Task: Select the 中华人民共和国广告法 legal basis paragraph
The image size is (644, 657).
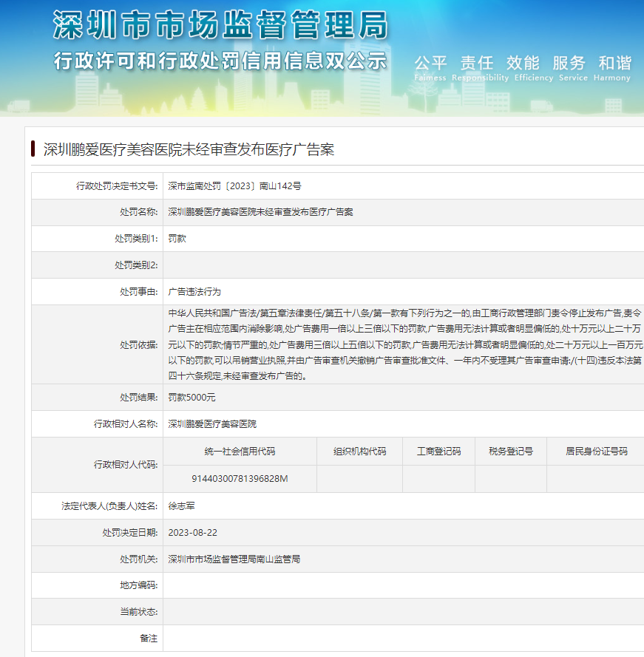Action: 405,344
